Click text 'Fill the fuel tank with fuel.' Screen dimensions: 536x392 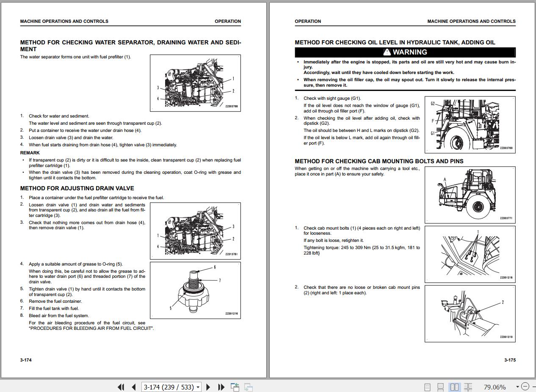pyautogui.click(x=54, y=308)
